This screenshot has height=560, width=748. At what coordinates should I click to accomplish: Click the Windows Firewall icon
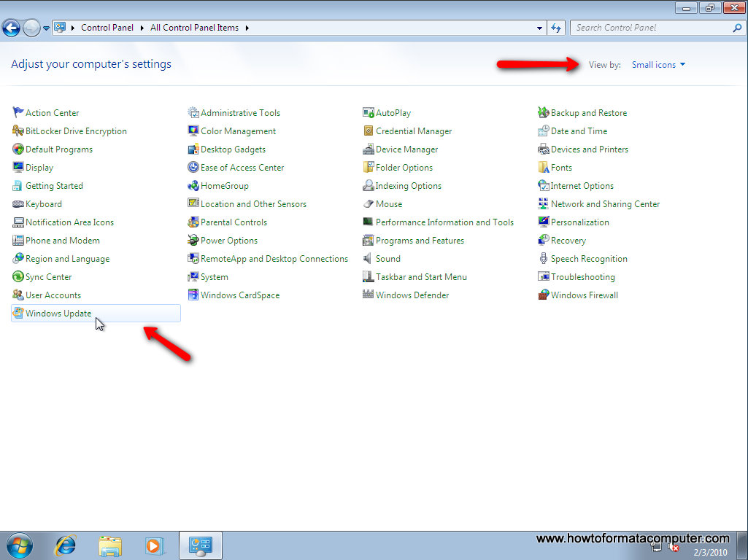pos(544,295)
